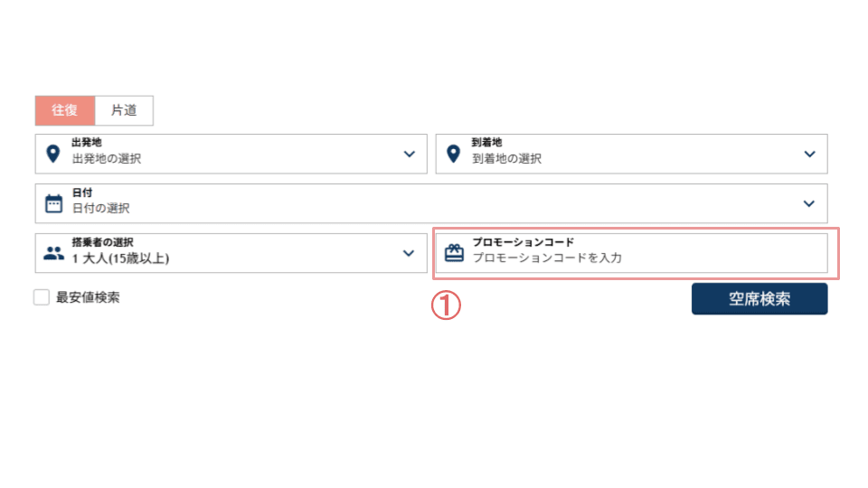
Task: Click the 日付の選択 placeholder text
Action: [x=100, y=209]
